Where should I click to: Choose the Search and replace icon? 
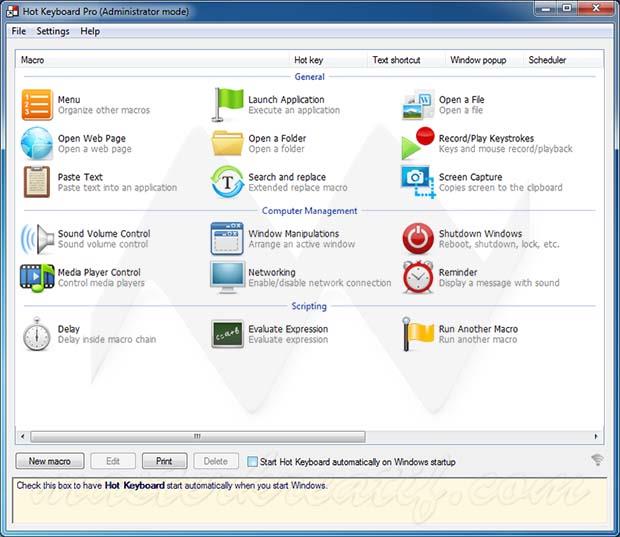[x=227, y=182]
